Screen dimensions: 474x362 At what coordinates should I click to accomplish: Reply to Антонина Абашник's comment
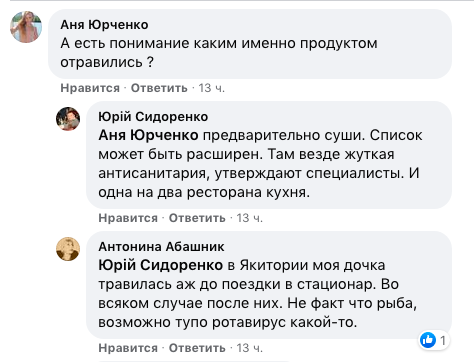point(197,348)
